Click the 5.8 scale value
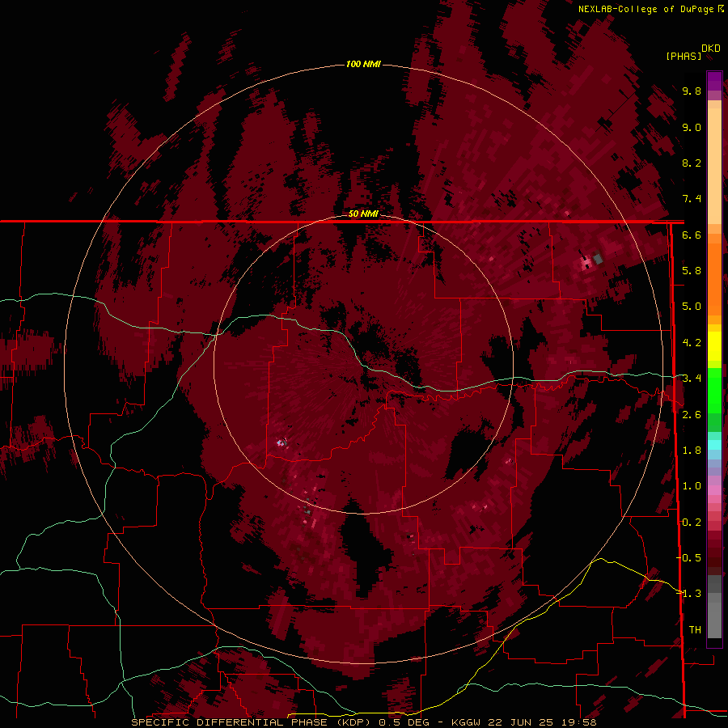Viewport: 728px width, 728px height. [x=692, y=271]
